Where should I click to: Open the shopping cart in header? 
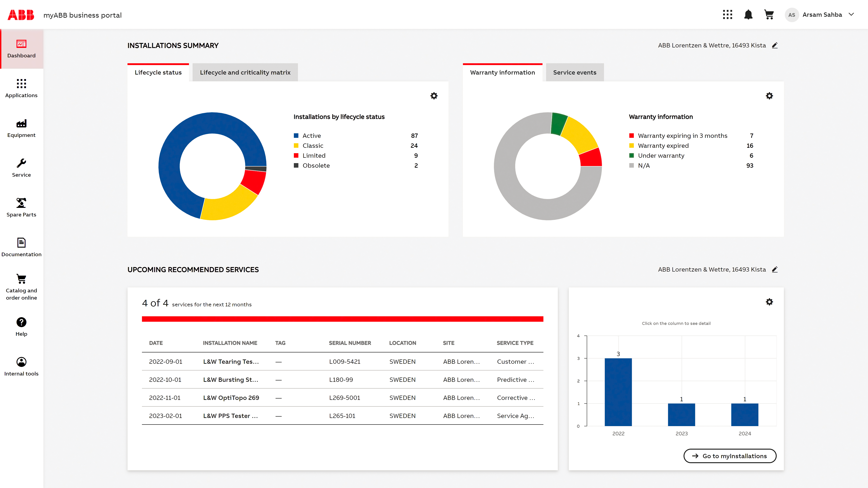pos(769,14)
